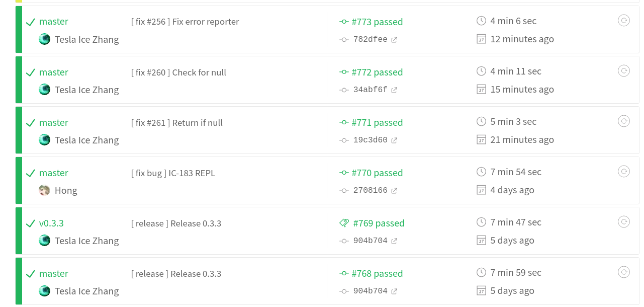
Task: Click the tag icon beside #769 passed
Action: (x=344, y=222)
